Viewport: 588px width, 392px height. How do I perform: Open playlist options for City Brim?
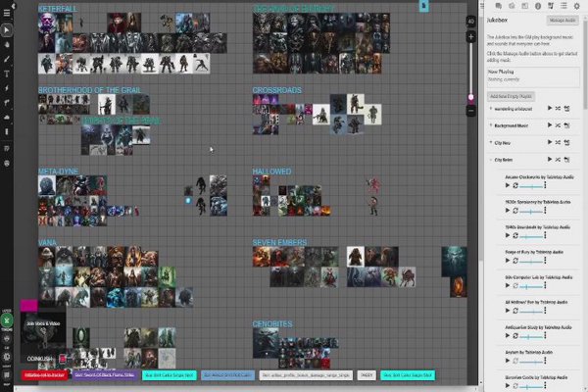566,160
